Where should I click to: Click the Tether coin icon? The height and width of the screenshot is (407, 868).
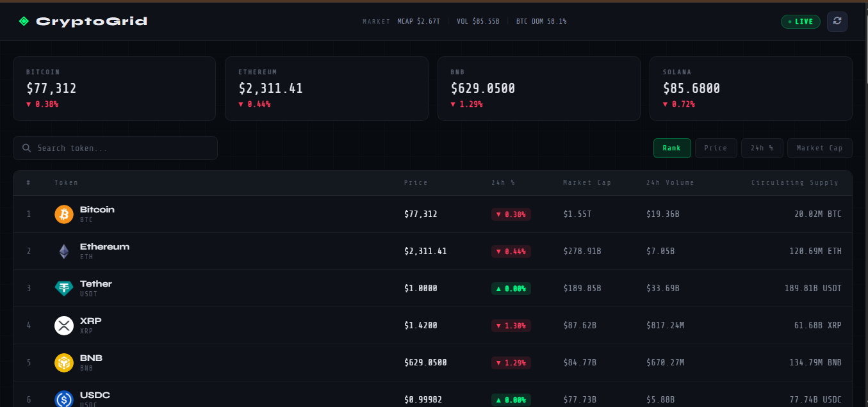[x=64, y=289]
